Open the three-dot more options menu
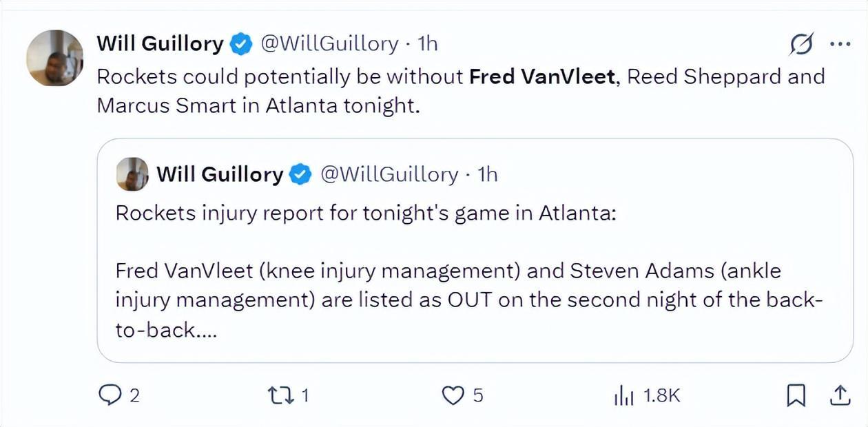This screenshot has width=868, height=427. click(840, 45)
